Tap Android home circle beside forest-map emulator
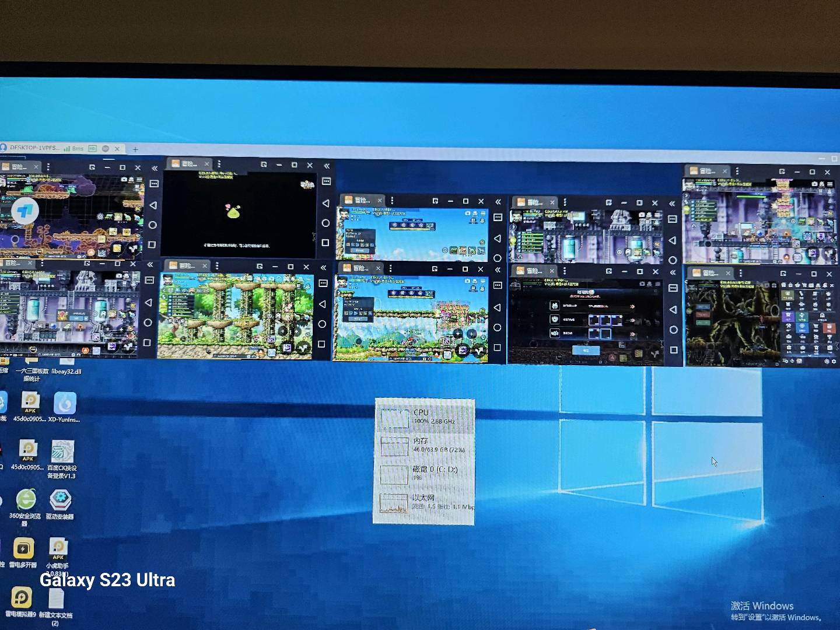The width and height of the screenshot is (840, 630). click(322, 324)
